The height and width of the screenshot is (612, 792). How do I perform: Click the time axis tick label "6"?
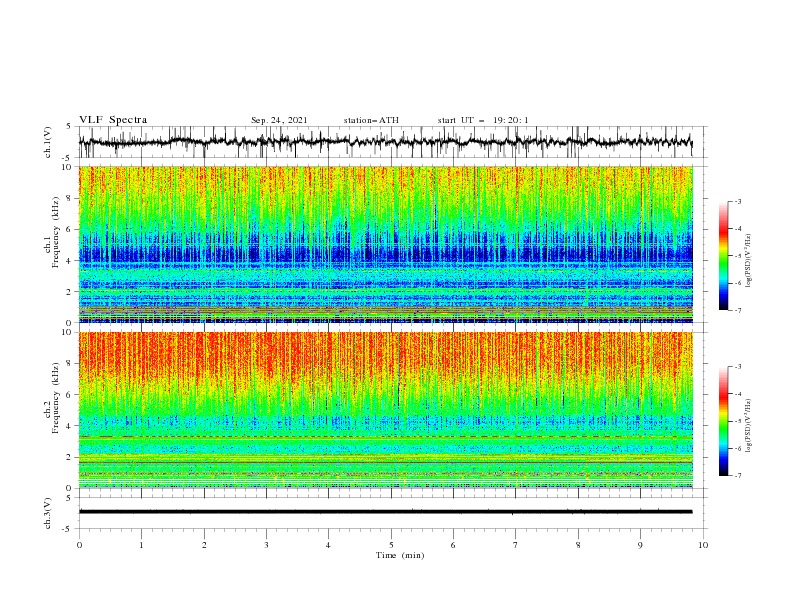453,545
